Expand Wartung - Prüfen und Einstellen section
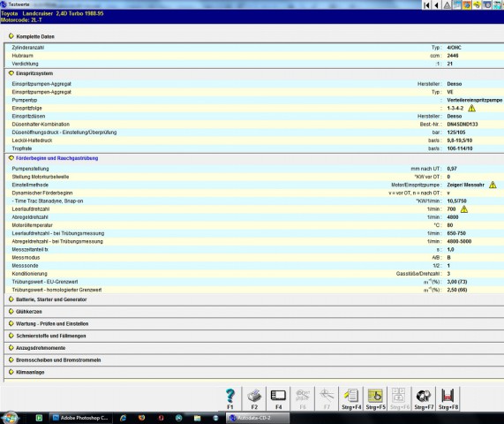 [11, 323]
